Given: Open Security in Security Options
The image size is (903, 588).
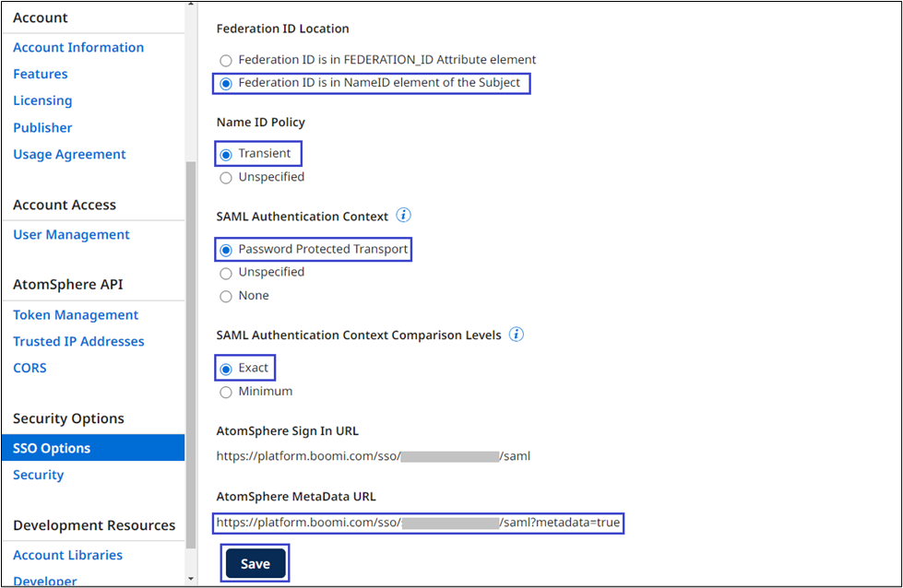Looking at the screenshot, I should 39,476.
